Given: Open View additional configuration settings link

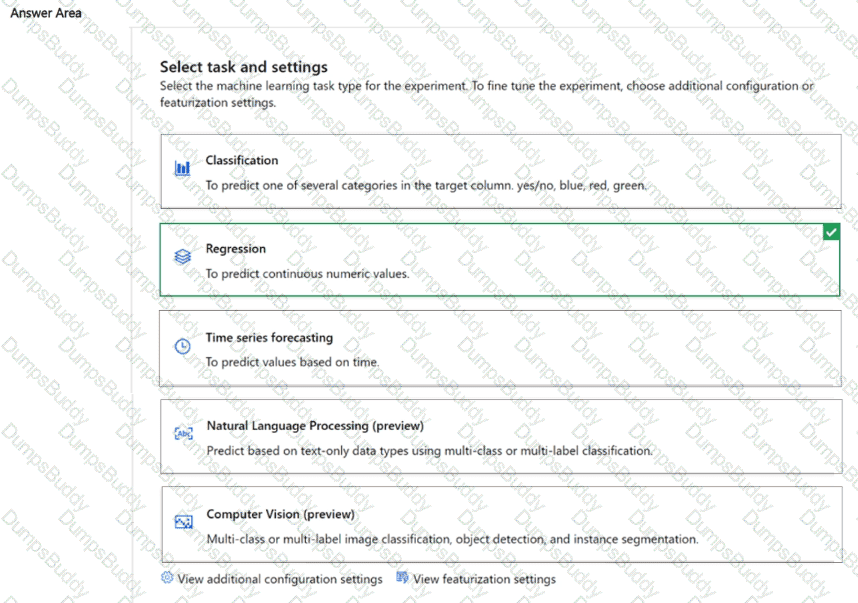Looking at the screenshot, I should coord(280,579).
